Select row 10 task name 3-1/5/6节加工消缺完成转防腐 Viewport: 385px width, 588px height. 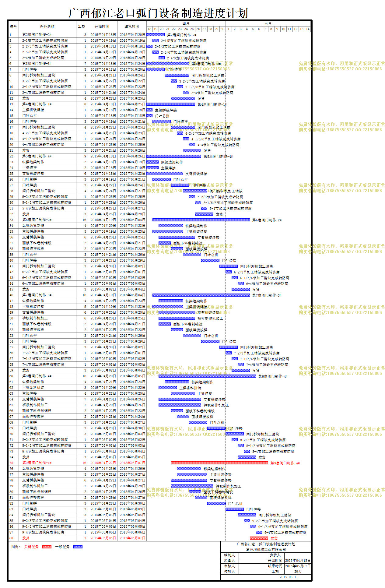click(47, 87)
